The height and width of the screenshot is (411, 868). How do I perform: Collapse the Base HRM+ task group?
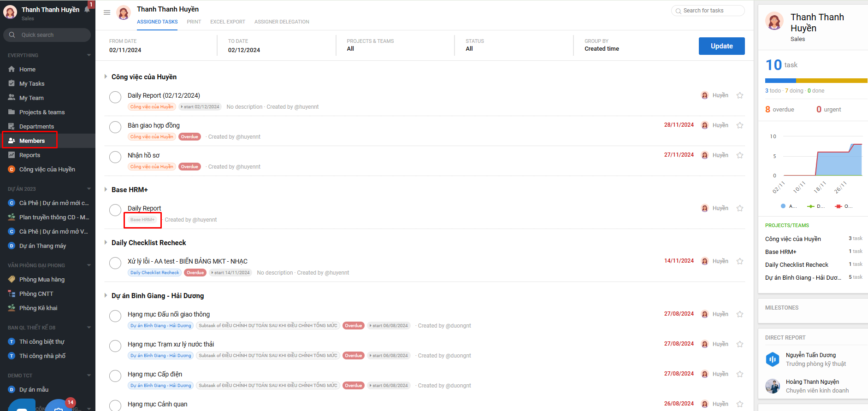(106, 189)
